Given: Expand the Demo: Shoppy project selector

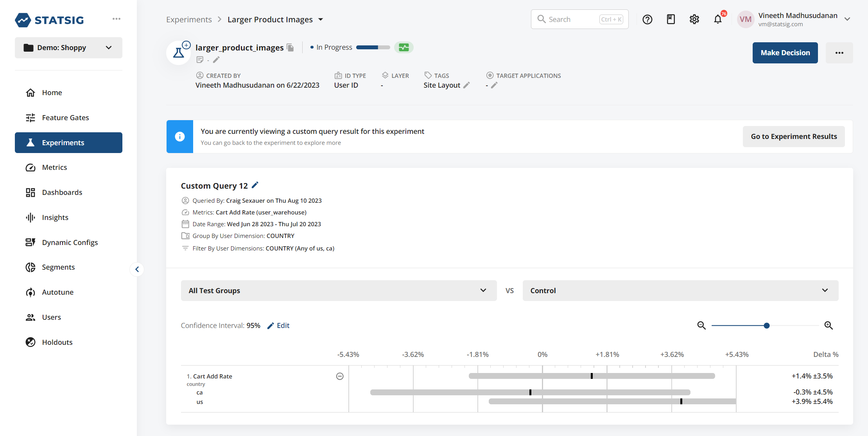Looking at the screenshot, I should click(x=68, y=48).
